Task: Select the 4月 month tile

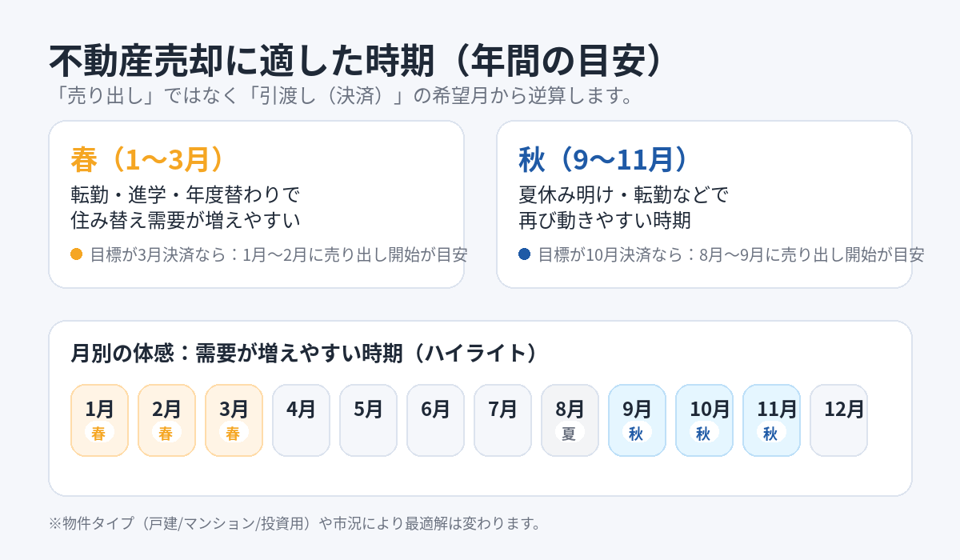Action: 301,420
